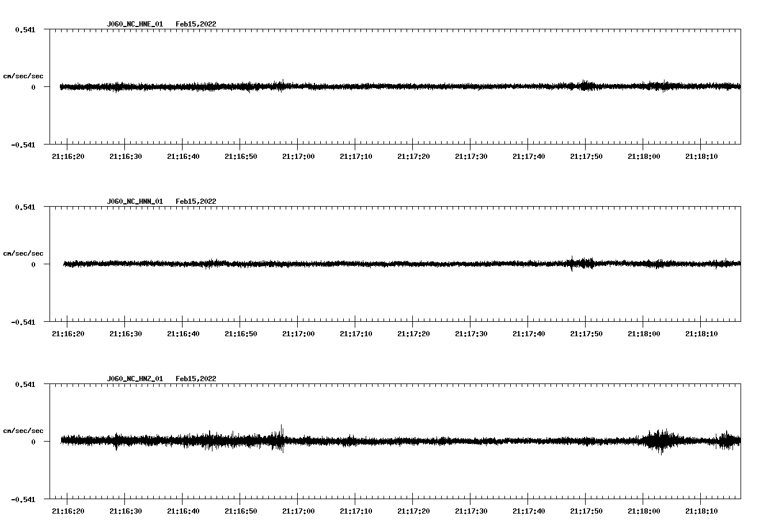Click the 0.541 upper limit on HNE axis
This screenshot has width=782, height=532.
point(25,29)
